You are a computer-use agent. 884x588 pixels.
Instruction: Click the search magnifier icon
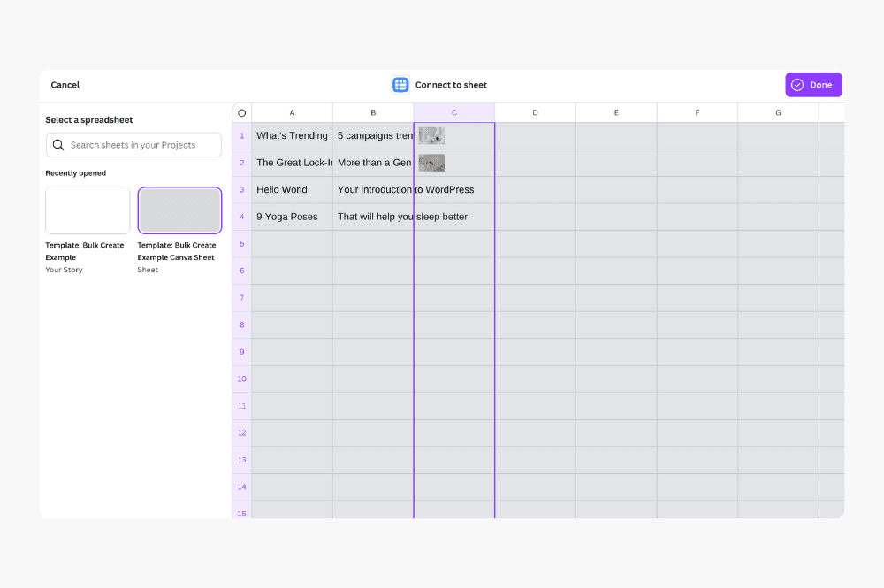pyautogui.click(x=58, y=145)
